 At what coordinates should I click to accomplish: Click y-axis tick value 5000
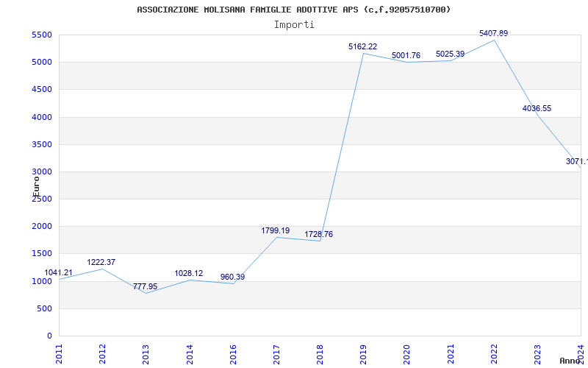point(42,63)
